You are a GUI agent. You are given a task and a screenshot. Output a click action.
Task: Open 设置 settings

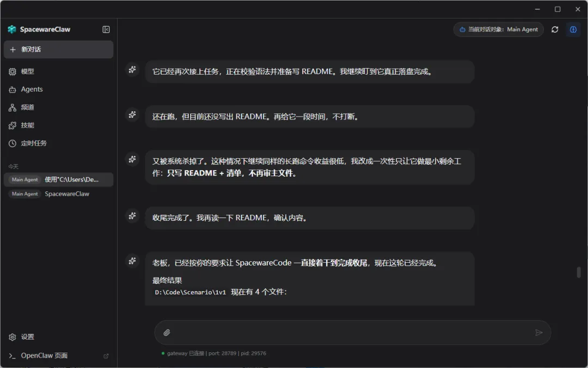58,337
